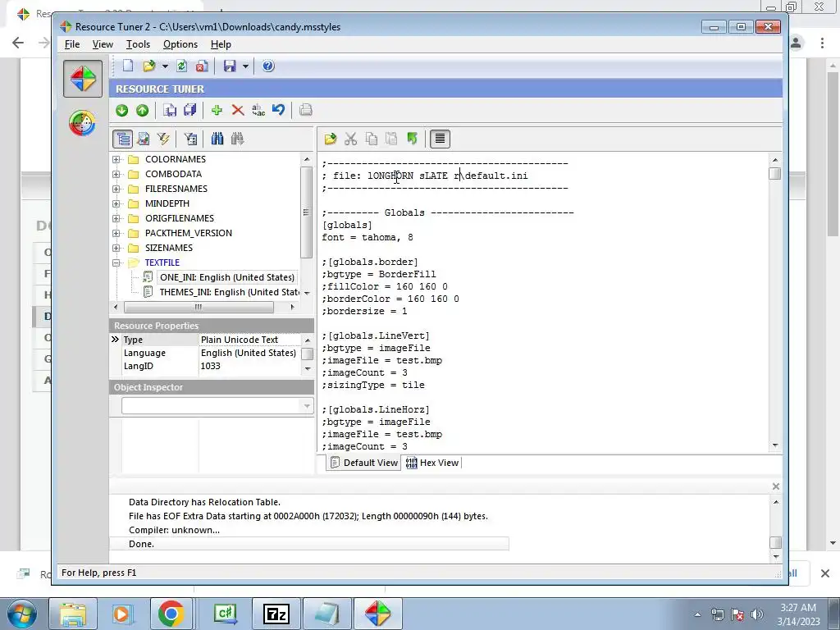
Task: Click the resource tree horizontal scrollbar thumb
Action: pyautogui.click(x=199, y=307)
